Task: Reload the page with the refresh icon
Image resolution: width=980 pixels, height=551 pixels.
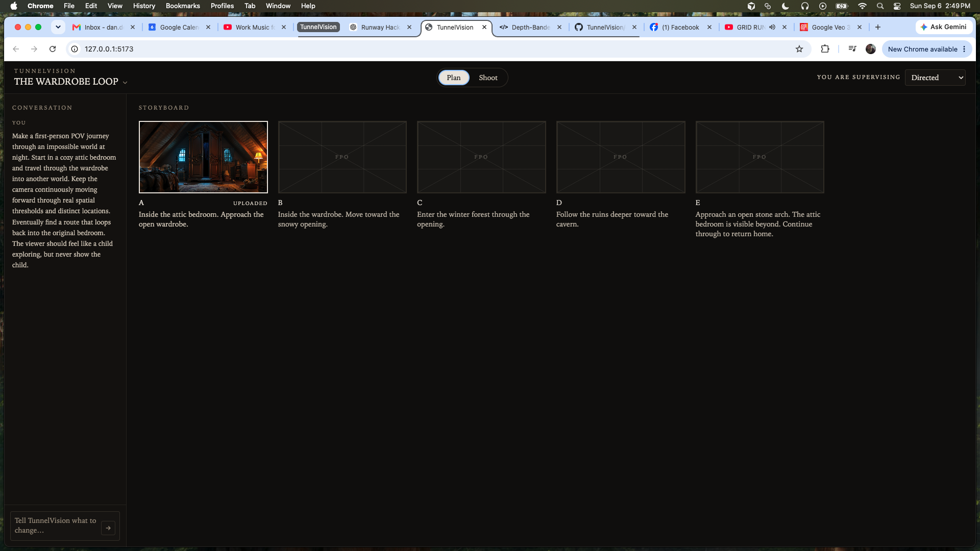Action: tap(53, 49)
